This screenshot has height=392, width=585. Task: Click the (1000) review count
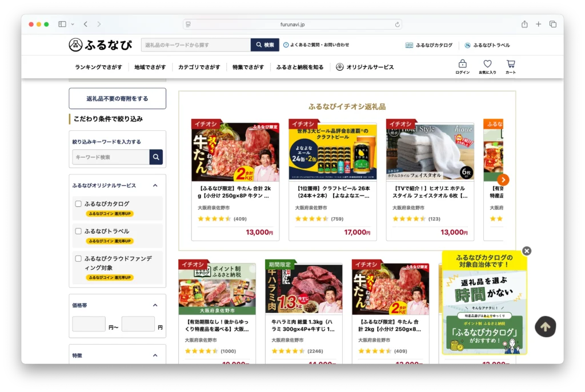pyautogui.click(x=229, y=351)
